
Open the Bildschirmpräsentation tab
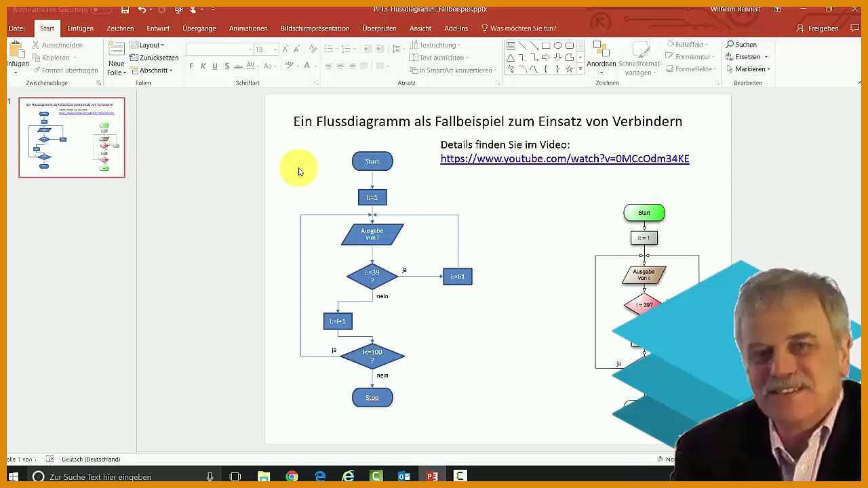tap(315, 28)
